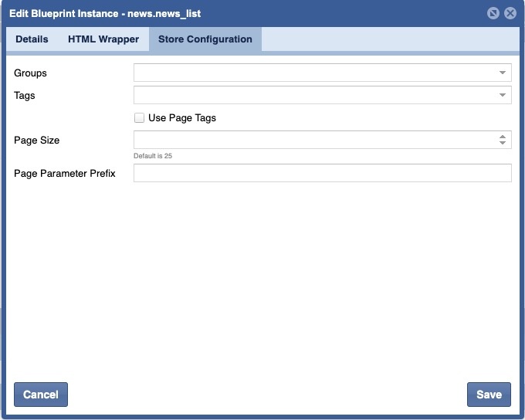The height and width of the screenshot is (420, 525).
Task: Click Save to apply the configuration
Action: point(489,395)
